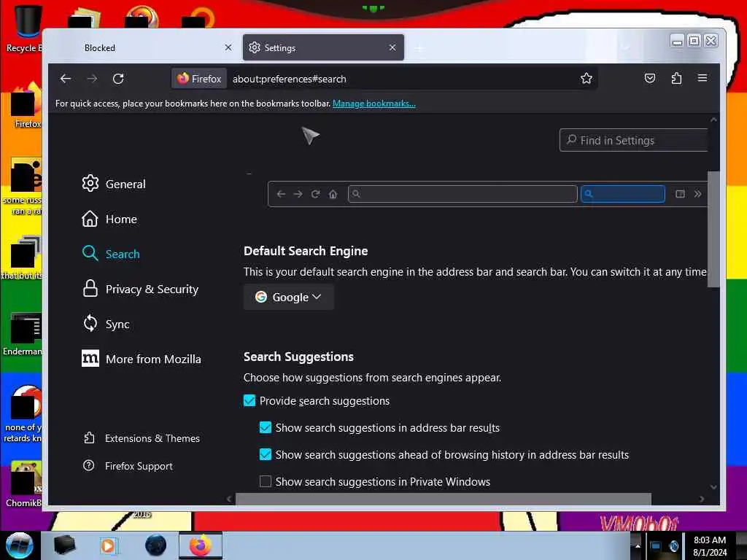Click the search bar in the preview illustration
Image resolution: width=747 pixels, height=560 pixels.
pos(623,194)
